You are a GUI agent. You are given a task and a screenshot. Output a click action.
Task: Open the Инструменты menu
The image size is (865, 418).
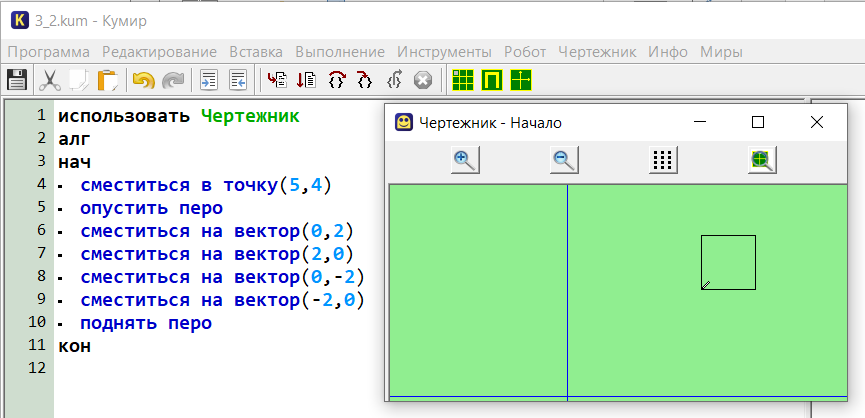pos(444,52)
